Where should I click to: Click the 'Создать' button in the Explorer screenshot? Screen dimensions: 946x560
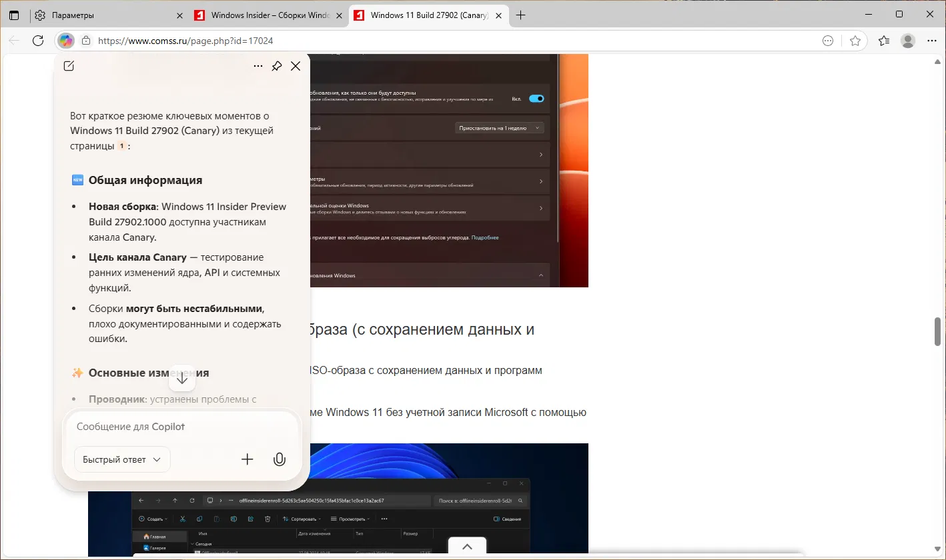pyautogui.click(x=153, y=519)
